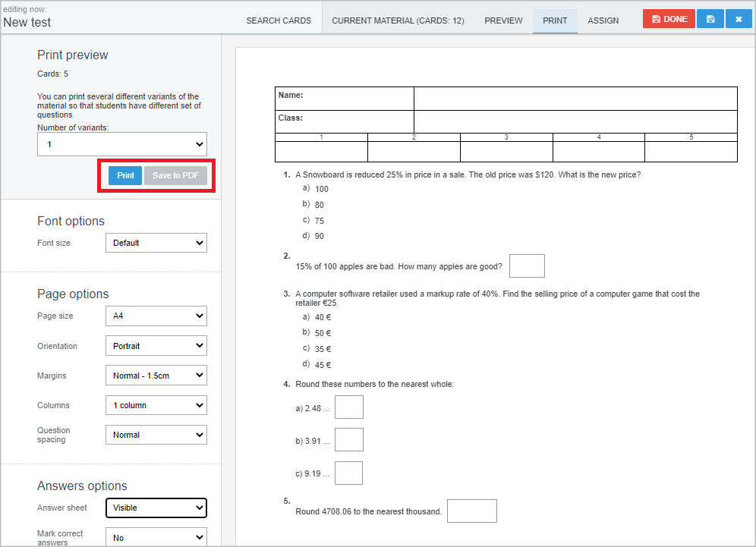Click the answer box beside c) 9.19
This screenshot has width=756, height=547.
tap(348, 473)
